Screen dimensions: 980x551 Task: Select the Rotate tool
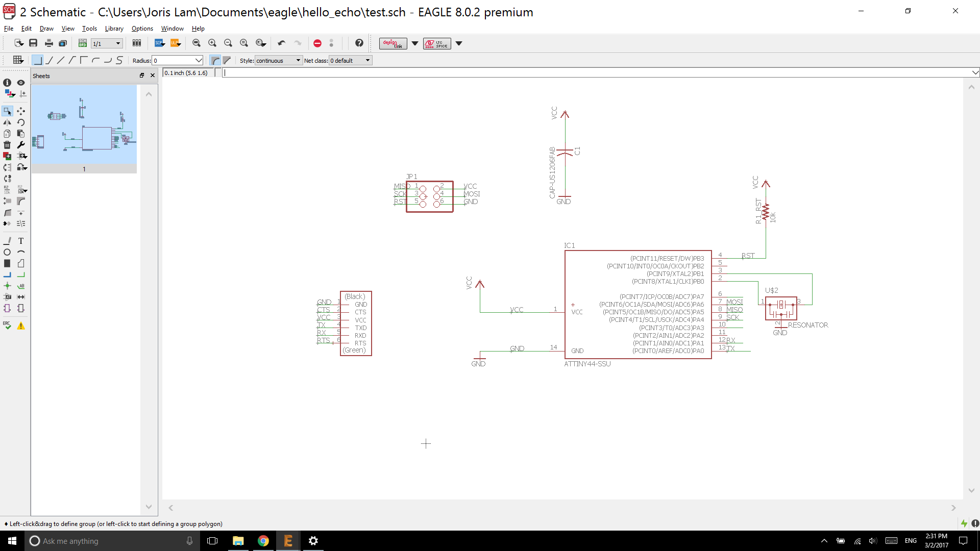pyautogui.click(x=21, y=122)
